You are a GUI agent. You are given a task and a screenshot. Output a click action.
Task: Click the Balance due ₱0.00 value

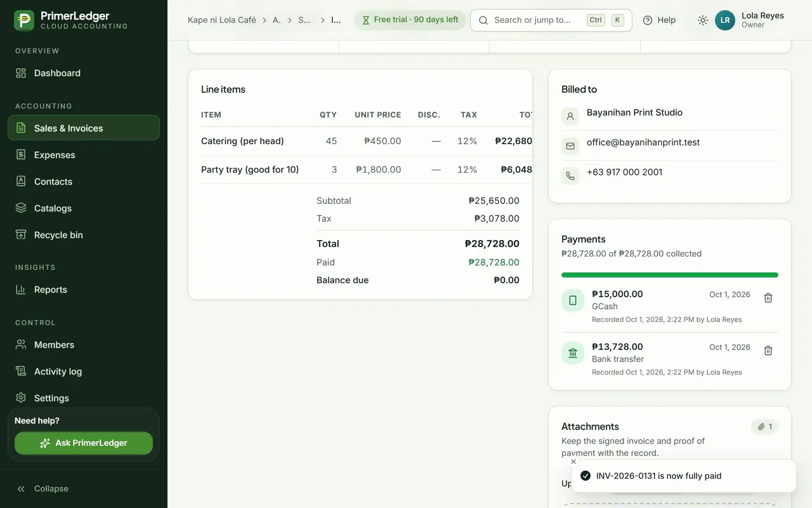507,280
